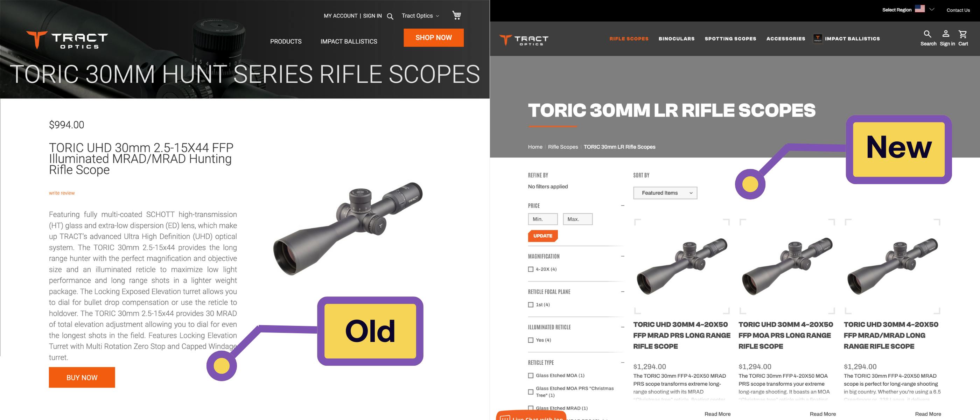Screen dimensions: 980x420
Task: Click the Sign in person icon
Action: click(x=946, y=34)
